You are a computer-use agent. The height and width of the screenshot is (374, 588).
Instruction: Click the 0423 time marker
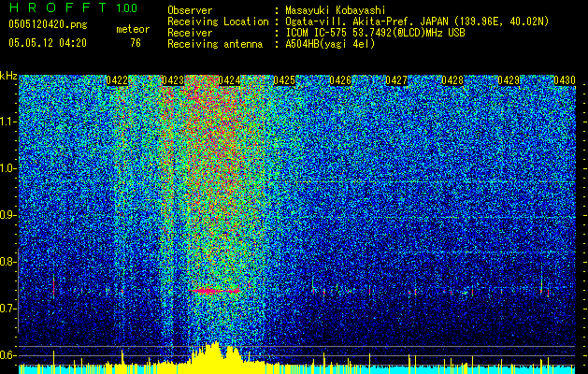173,80
